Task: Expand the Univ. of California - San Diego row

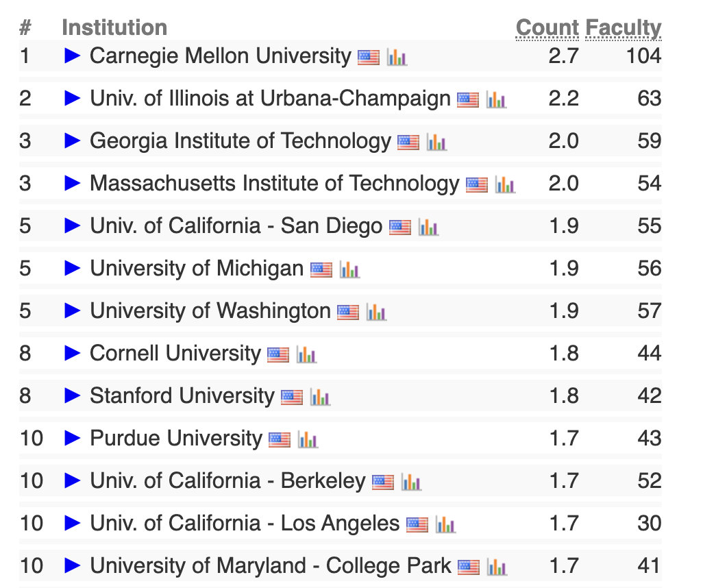Action: click(72, 225)
